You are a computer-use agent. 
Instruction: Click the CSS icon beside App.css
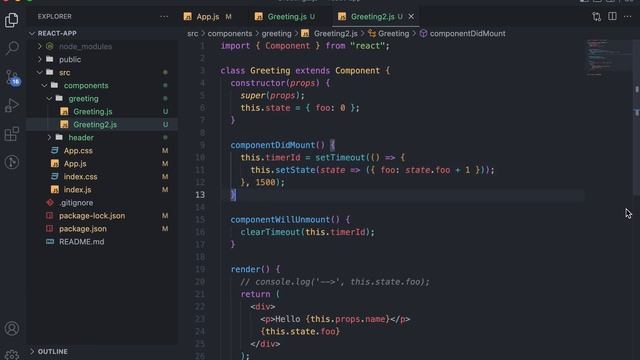coord(54,151)
